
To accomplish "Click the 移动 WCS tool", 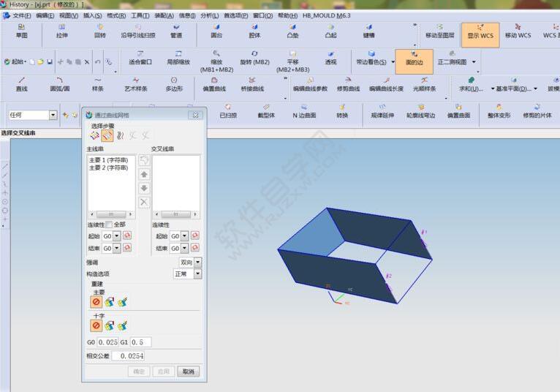I will point(518,31).
